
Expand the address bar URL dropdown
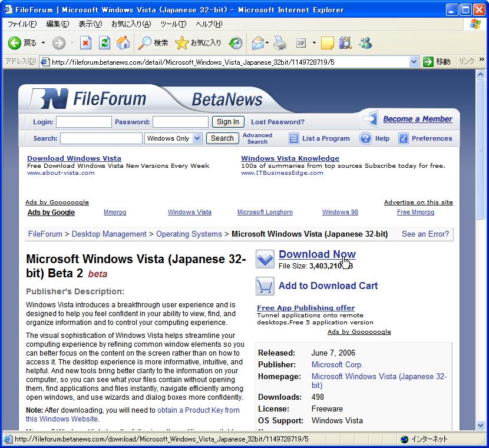[x=414, y=62]
